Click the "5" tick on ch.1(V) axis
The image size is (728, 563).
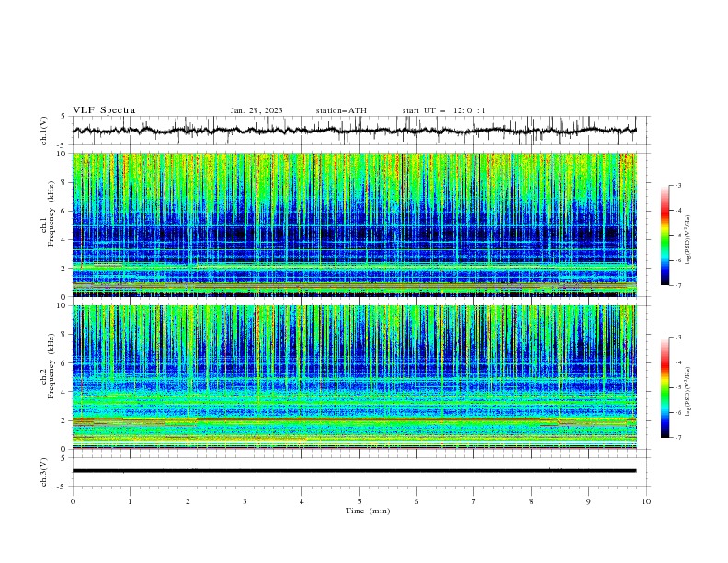click(63, 116)
